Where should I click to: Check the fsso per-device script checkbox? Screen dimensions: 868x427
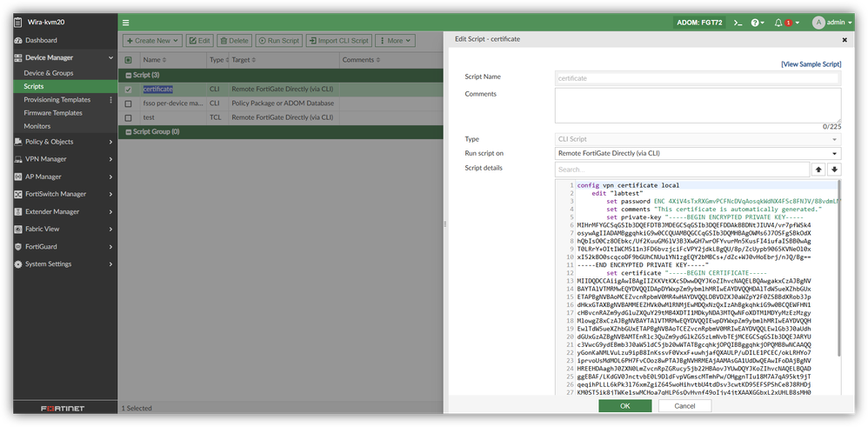129,103
